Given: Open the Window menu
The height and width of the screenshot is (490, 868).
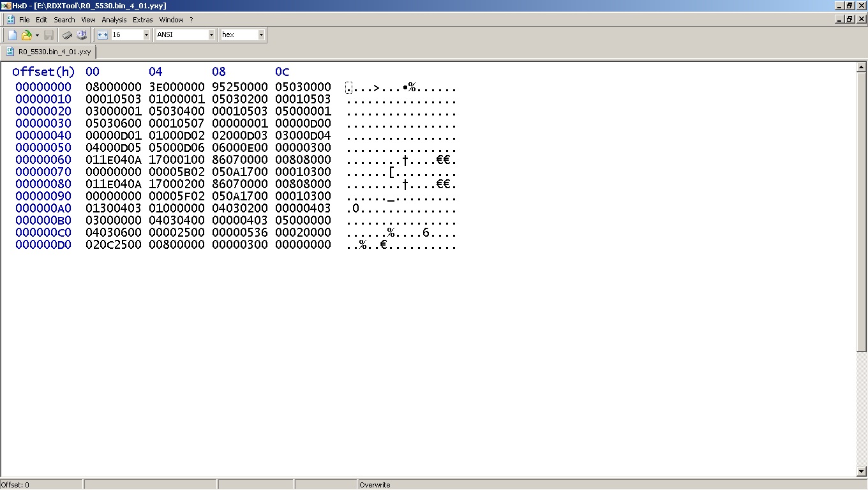Looking at the screenshot, I should [171, 20].
